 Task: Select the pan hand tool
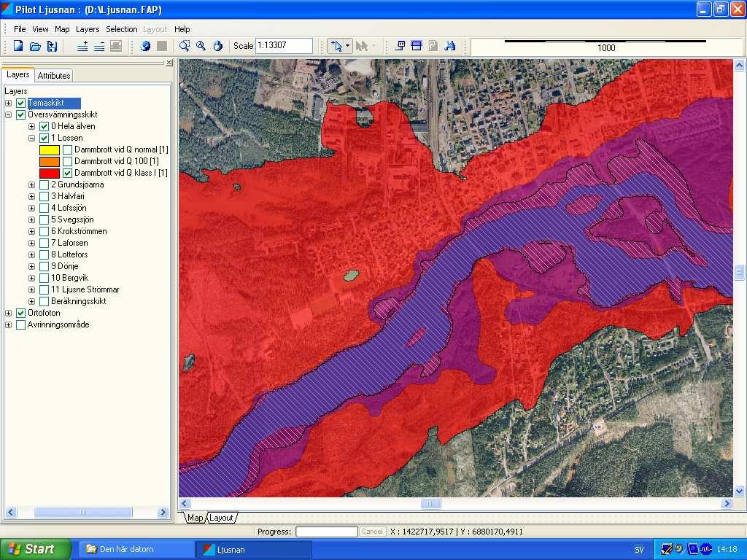pos(217,46)
